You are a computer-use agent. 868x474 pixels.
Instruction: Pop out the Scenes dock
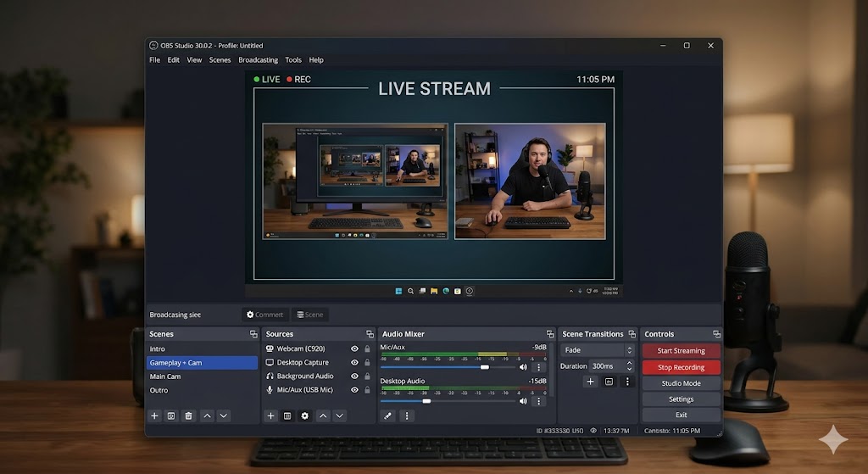click(x=253, y=334)
